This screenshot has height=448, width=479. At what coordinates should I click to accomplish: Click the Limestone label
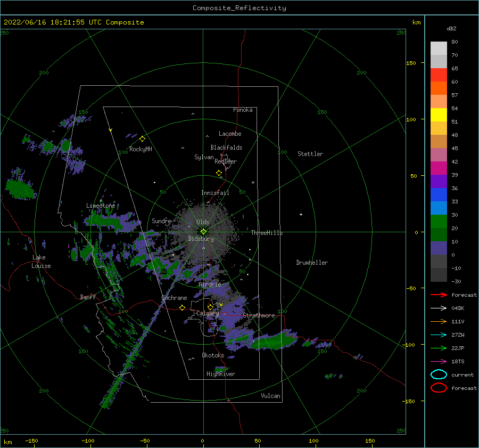[x=101, y=206]
